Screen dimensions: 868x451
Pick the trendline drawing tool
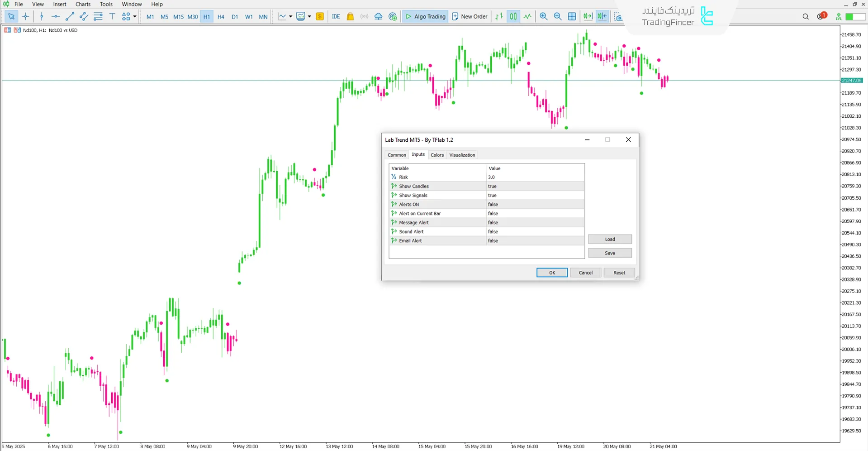[70, 17]
